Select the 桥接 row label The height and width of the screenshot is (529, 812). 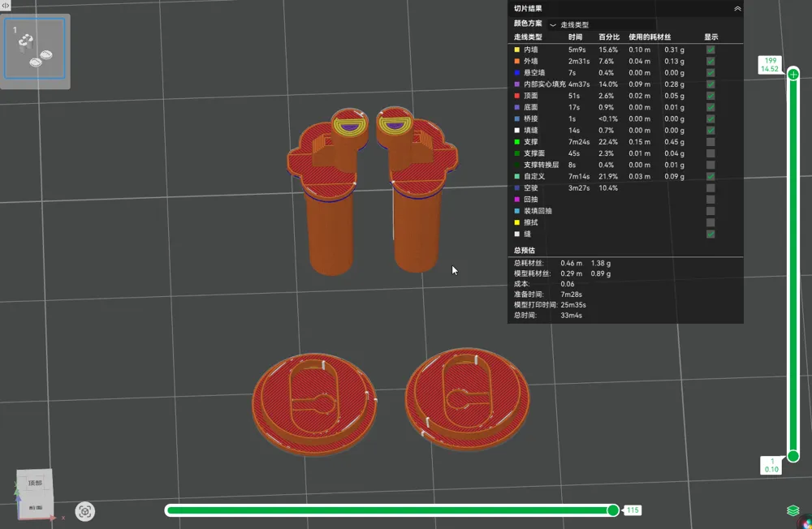[531, 118]
